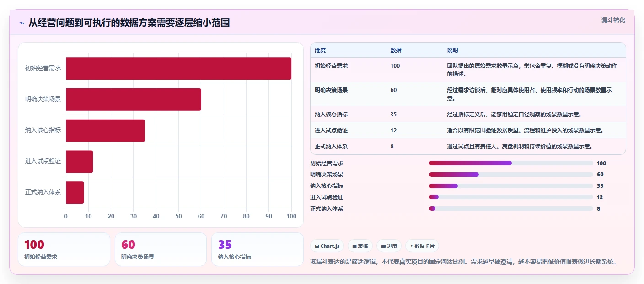This screenshot has height=284, width=644.
Task: Click the 数据卡片 chip
Action: [422, 246]
